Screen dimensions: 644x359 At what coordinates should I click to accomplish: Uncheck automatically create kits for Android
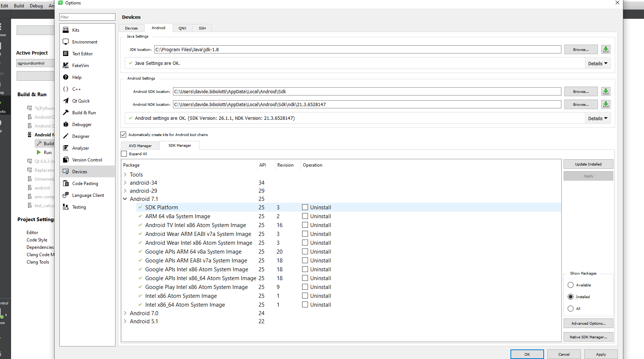[124, 135]
